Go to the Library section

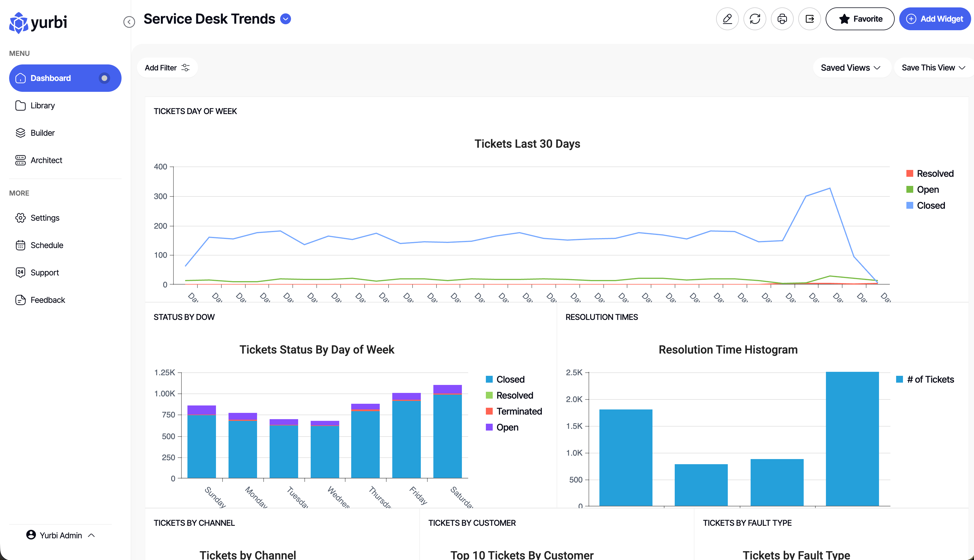tap(42, 105)
